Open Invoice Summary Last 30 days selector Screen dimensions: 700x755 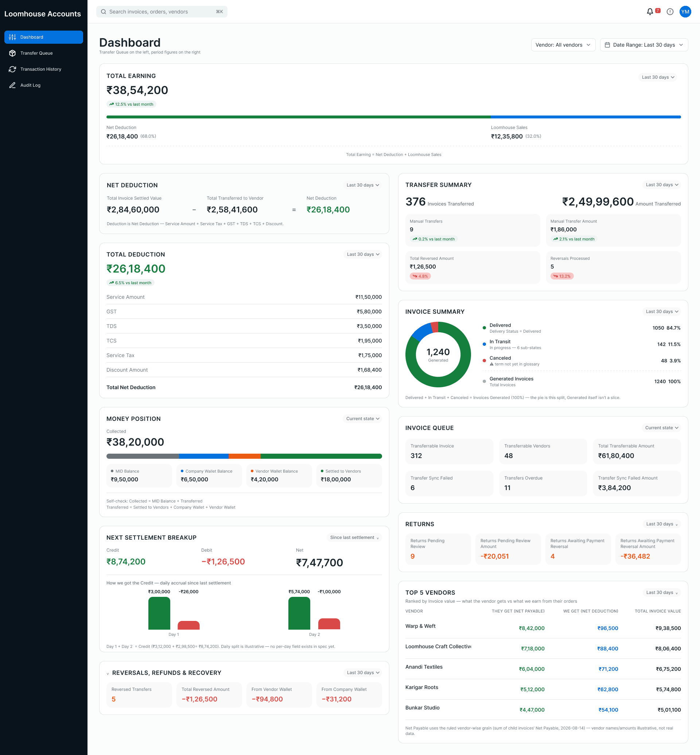click(x=662, y=312)
